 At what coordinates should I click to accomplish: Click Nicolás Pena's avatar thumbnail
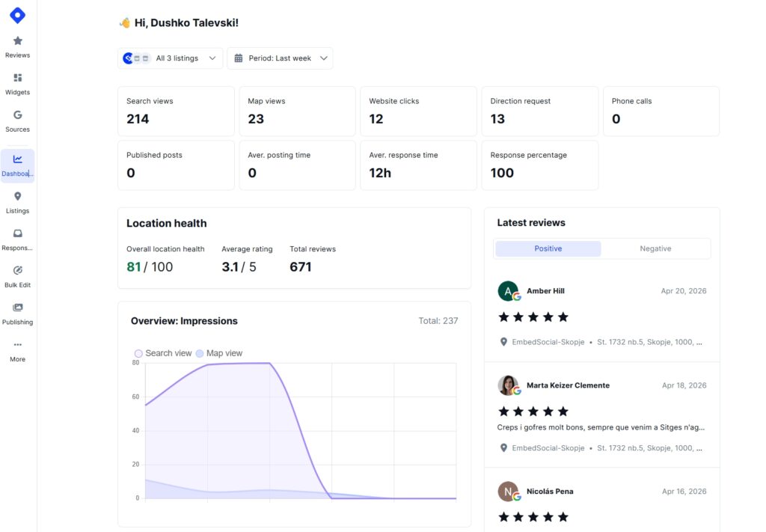[508, 492]
